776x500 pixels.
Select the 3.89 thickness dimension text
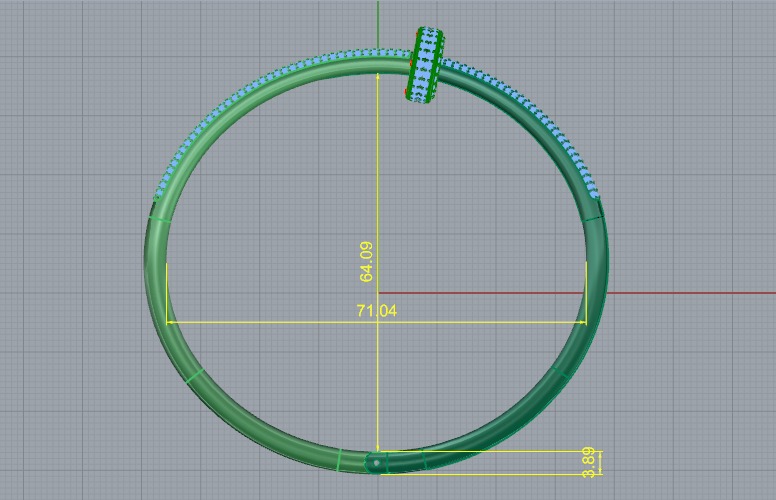pos(588,462)
